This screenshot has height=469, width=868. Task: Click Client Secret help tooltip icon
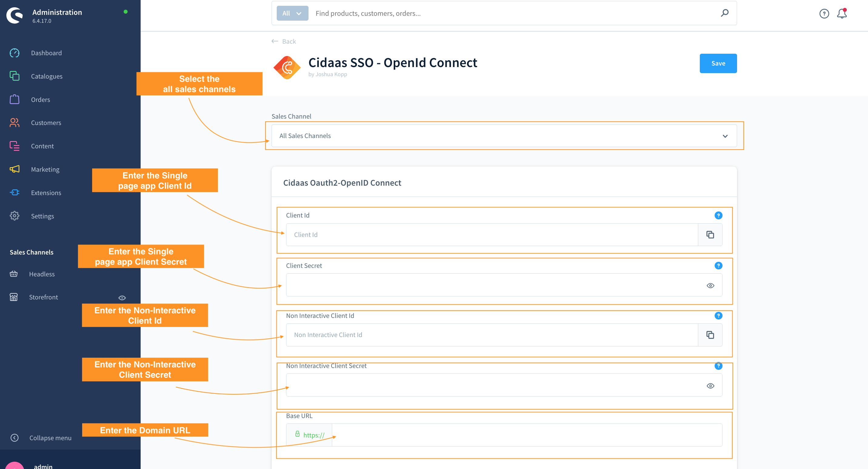pos(718,266)
